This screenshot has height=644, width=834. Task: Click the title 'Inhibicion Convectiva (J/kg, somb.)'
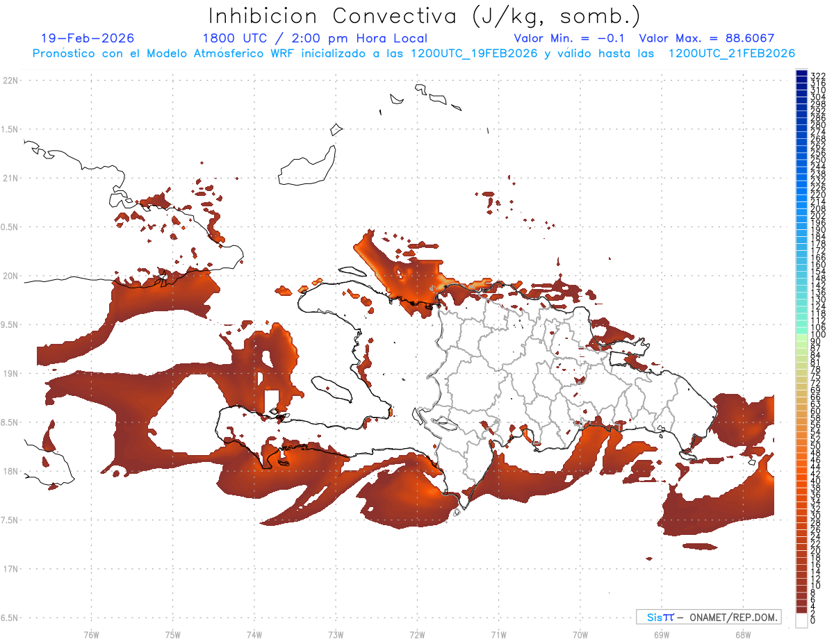coord(424,16)
